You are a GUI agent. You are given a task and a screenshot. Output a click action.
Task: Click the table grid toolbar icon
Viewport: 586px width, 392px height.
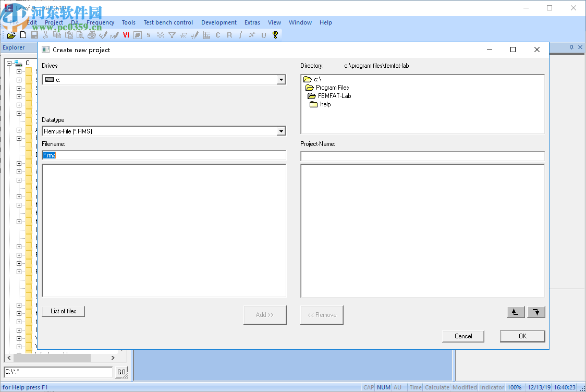click(206, 35)
